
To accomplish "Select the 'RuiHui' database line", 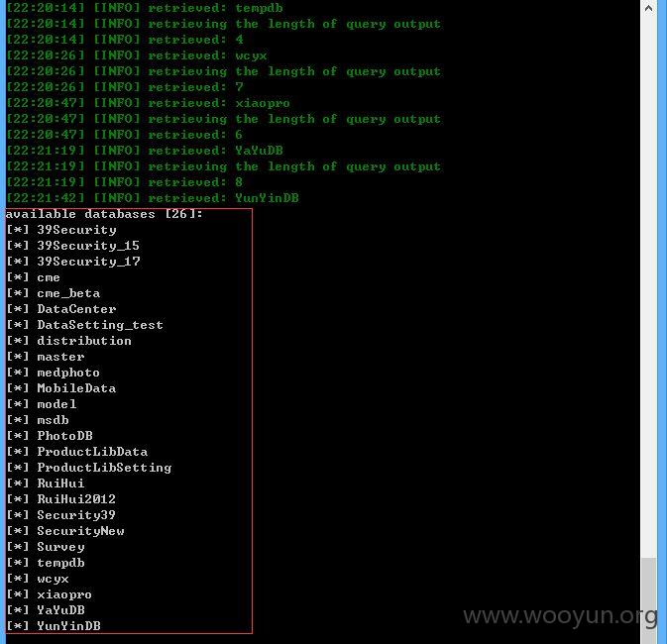I will pos(46,483).
